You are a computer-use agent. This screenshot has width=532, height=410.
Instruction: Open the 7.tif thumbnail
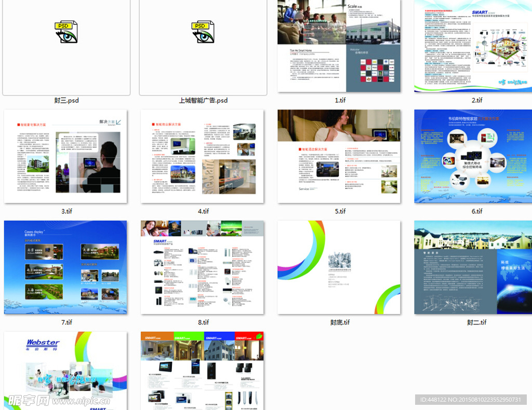pos(65,267)
